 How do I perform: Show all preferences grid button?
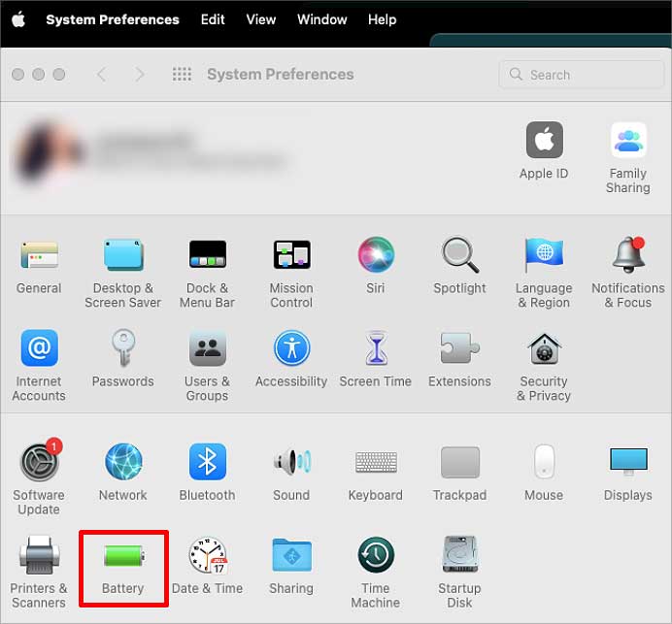[182, 74]
